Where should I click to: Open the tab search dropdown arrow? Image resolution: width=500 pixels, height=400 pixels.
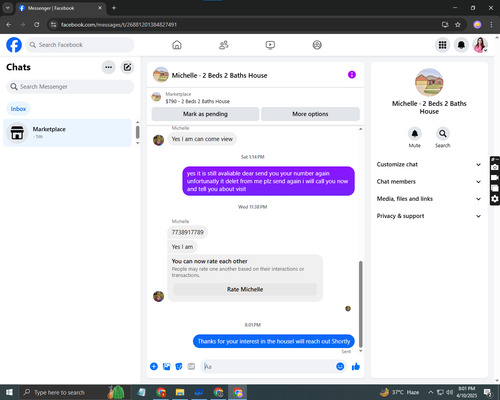click(x=8, y=8)
